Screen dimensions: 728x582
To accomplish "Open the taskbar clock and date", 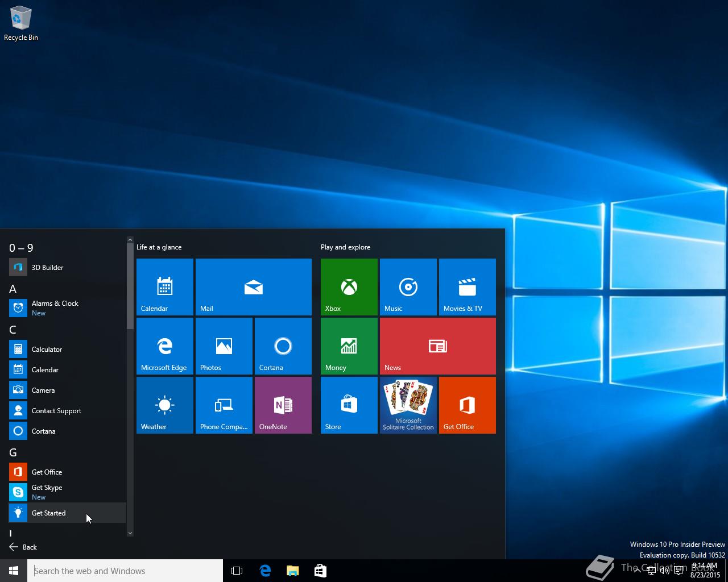I will [x=705, y=571].
